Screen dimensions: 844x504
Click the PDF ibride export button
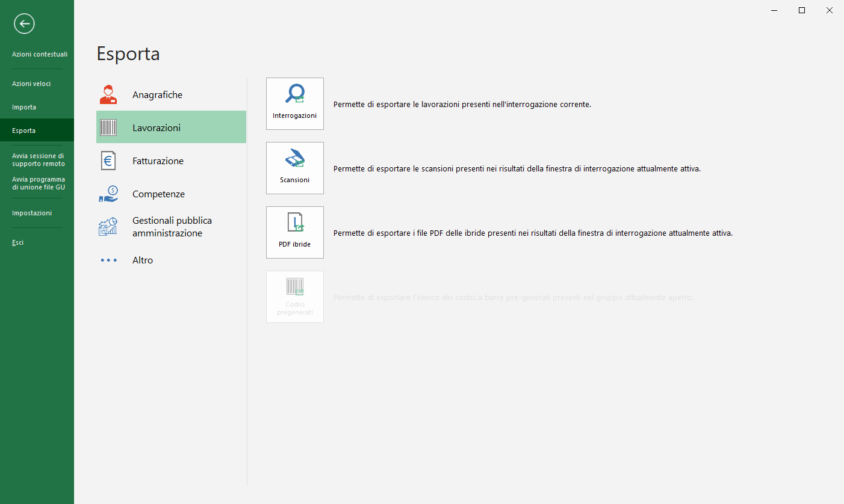[x=294, y=232]
